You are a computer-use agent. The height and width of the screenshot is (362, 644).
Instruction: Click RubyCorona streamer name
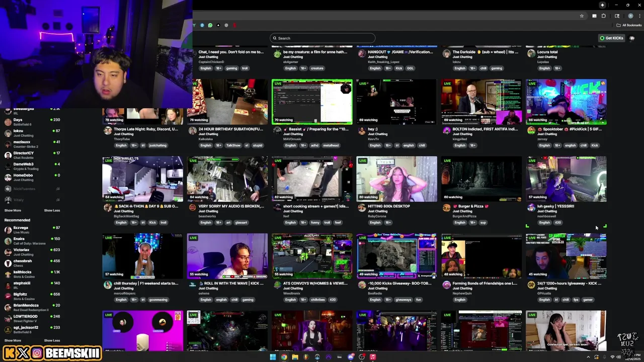pyautogui.click(x=377, y=216)
